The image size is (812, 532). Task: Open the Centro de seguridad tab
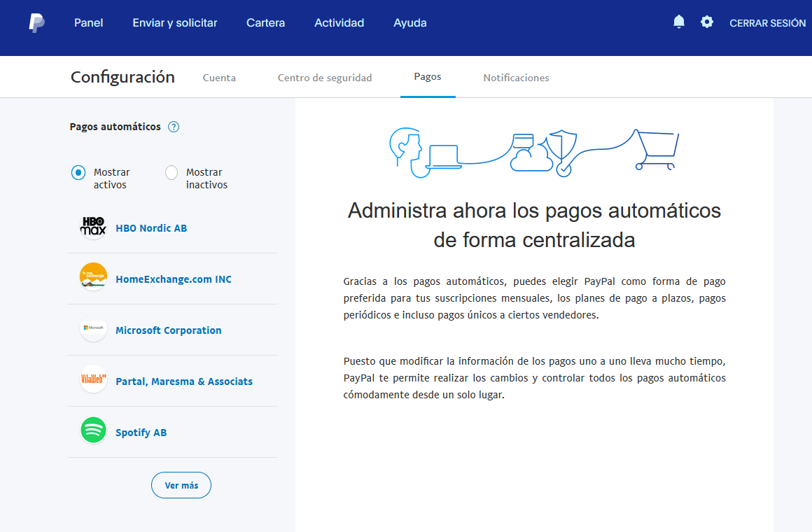pos(325,78)
